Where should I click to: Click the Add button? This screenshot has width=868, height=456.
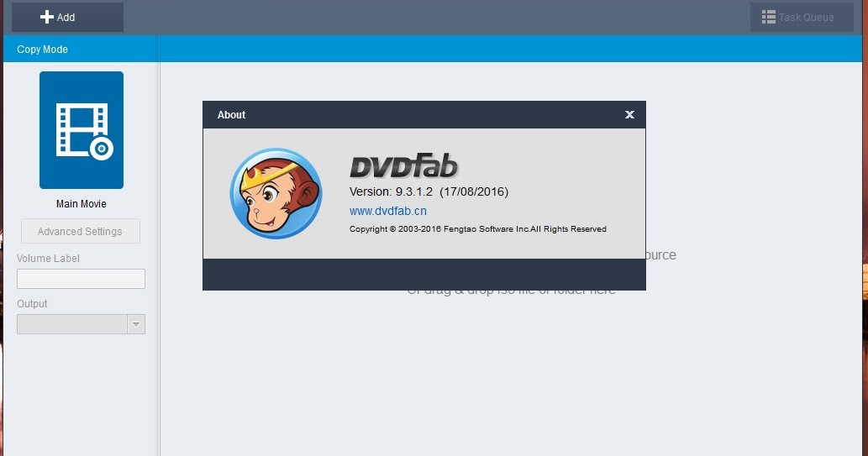point(67,17)
